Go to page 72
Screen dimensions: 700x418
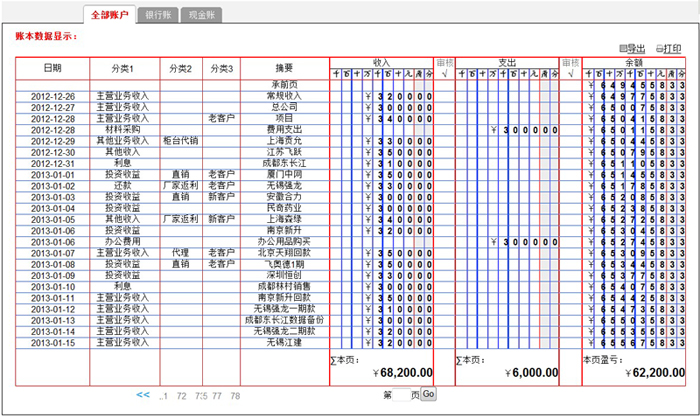(181, 395)
